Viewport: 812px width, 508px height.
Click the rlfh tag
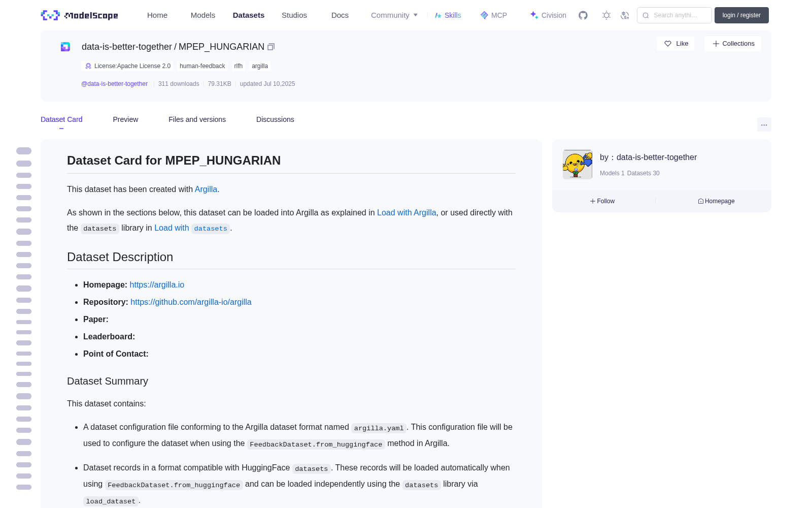[239, 66]
